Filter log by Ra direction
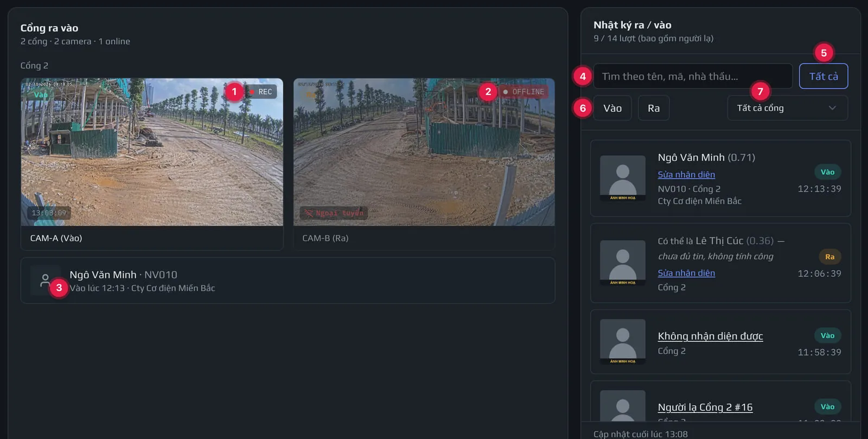868x439 pixels. (x=654, y=108)
